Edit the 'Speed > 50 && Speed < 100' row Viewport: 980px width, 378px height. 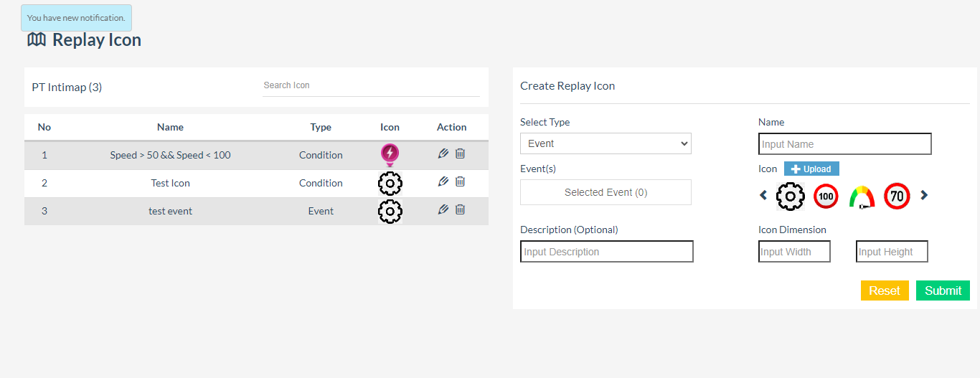[443, 153]
